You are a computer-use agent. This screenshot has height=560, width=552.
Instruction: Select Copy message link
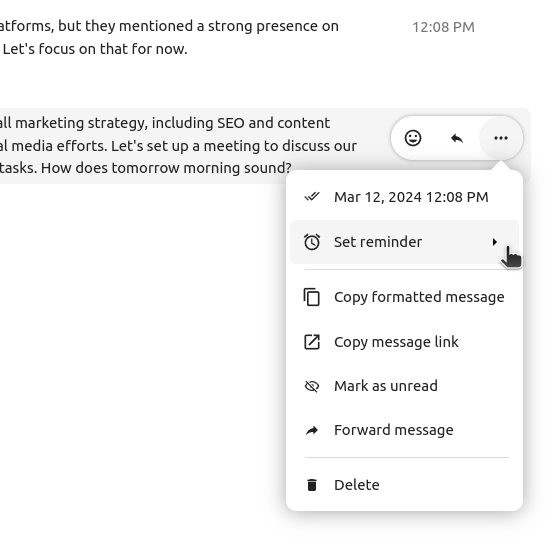pos(404,342)
